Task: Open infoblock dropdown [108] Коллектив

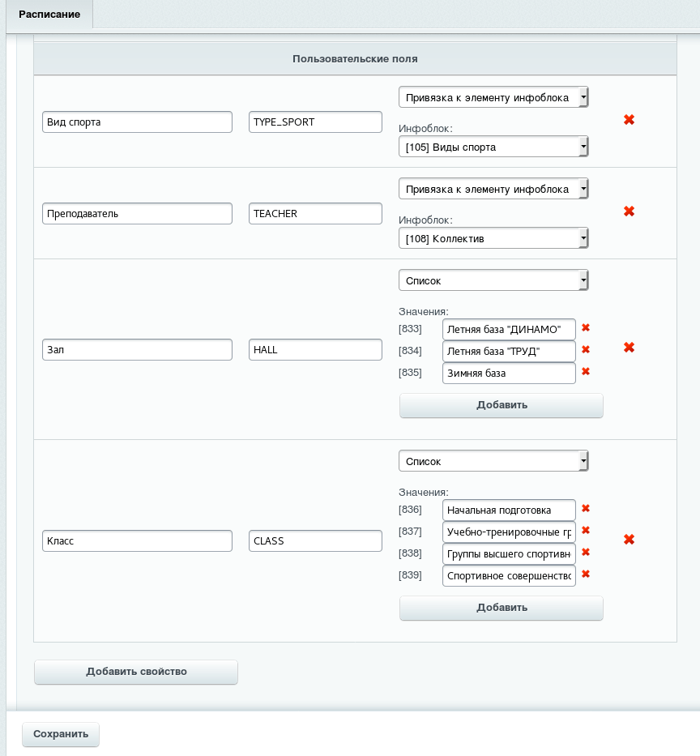Action: click(493, 238)
